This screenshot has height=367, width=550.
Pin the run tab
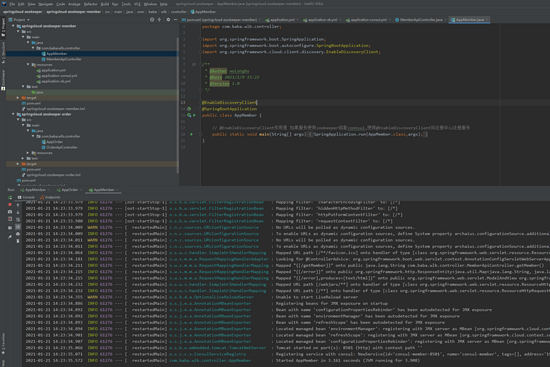10,238
